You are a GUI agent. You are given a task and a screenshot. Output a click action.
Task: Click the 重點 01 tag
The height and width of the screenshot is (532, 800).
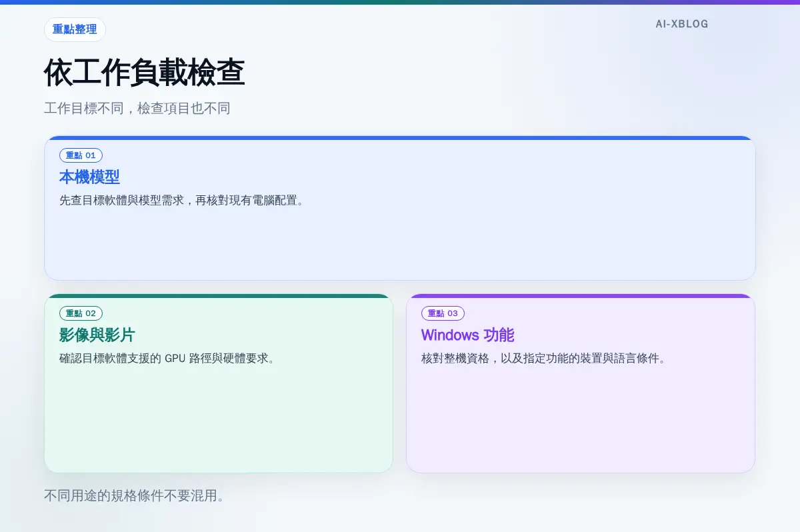click(x=81, y=155)
